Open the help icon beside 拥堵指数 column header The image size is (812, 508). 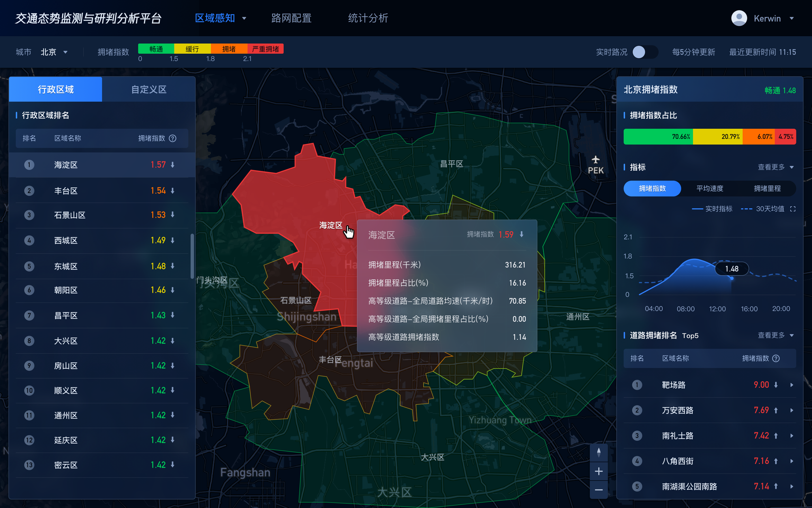173,138
